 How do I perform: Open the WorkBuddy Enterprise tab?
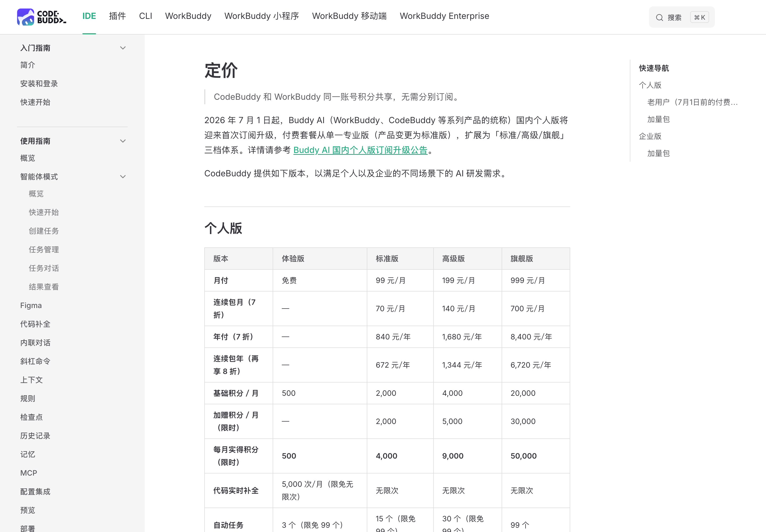444,16
